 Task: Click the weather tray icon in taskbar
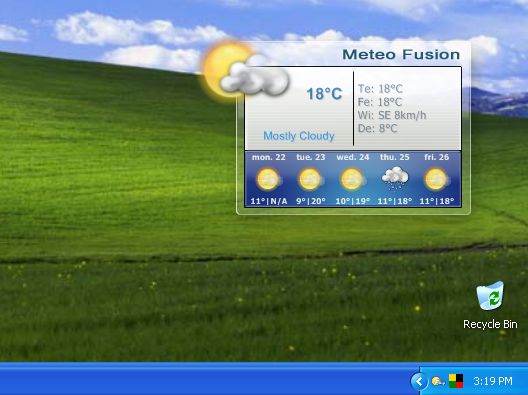click(x=437, y=382)
